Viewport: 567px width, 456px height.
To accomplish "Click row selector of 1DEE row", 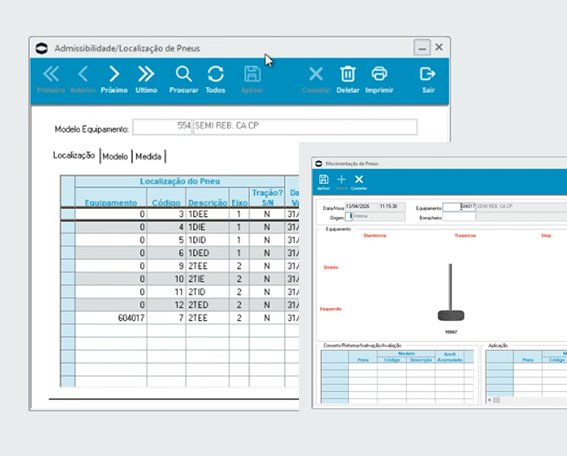I will (x=68, y=214).
